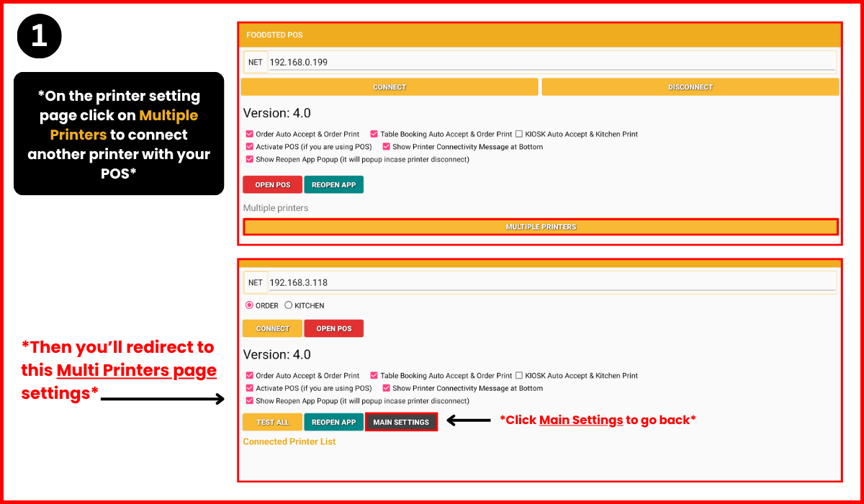Select the KITCHEN radio option
The height and width of the screenshot is (504, 864).
click(x=289, y=305)
